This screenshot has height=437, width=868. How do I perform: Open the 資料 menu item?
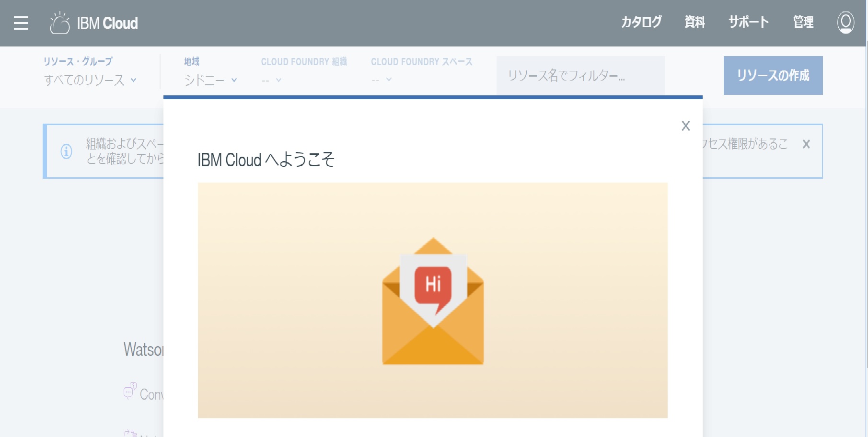(x=694, y=22)
